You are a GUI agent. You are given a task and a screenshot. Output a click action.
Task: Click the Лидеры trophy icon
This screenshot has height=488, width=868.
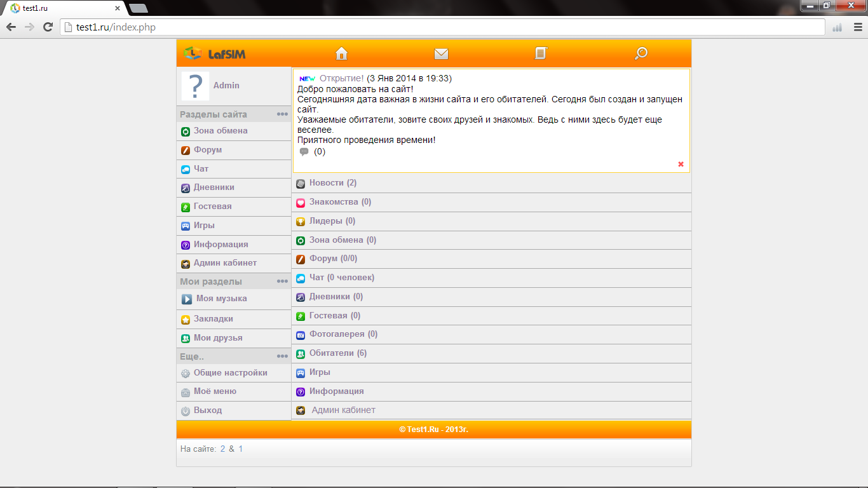(x=301, y=222)
